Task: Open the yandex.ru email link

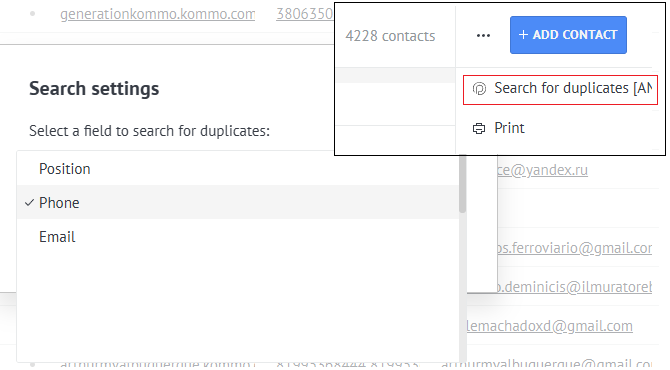Action: [x=543, y=170]
